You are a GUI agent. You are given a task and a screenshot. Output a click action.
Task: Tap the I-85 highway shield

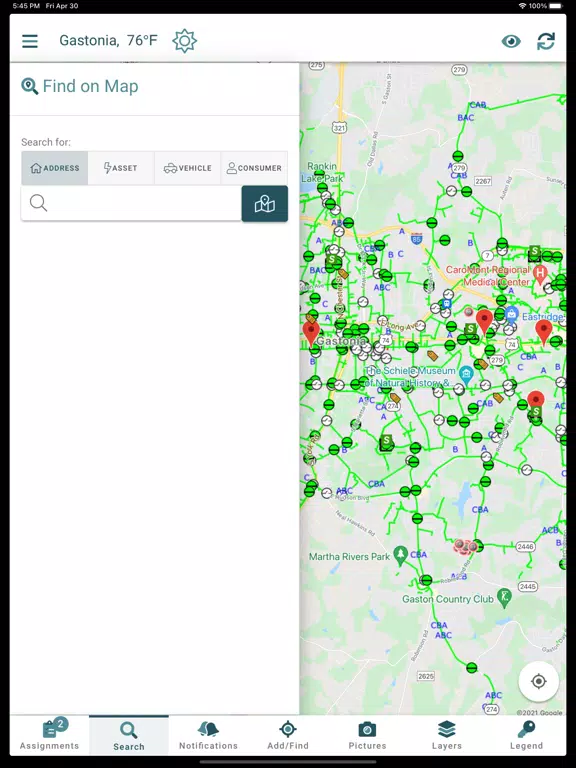416,239
